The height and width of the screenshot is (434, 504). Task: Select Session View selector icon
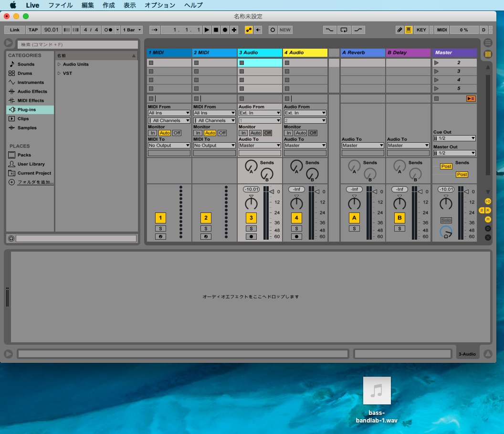(488, 54)
